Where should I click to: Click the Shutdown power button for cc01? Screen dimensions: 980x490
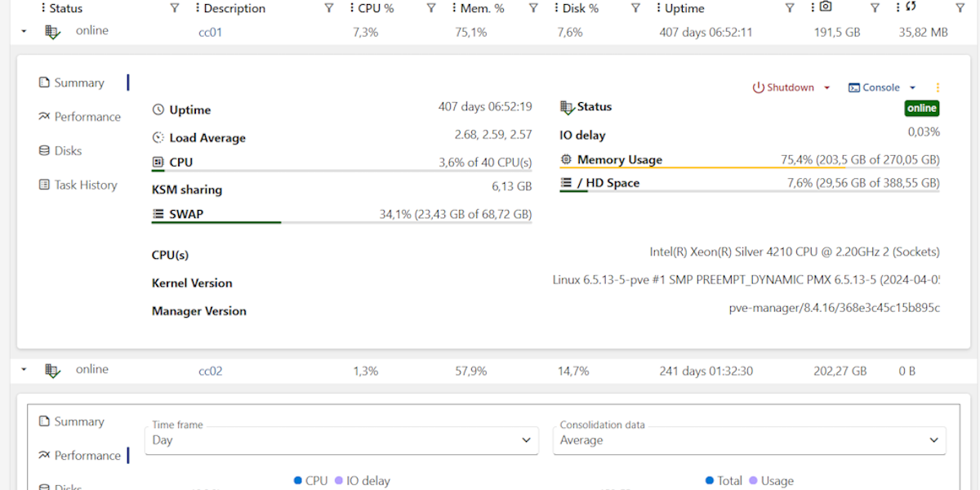pyautogui.click(x=782, y=87)
